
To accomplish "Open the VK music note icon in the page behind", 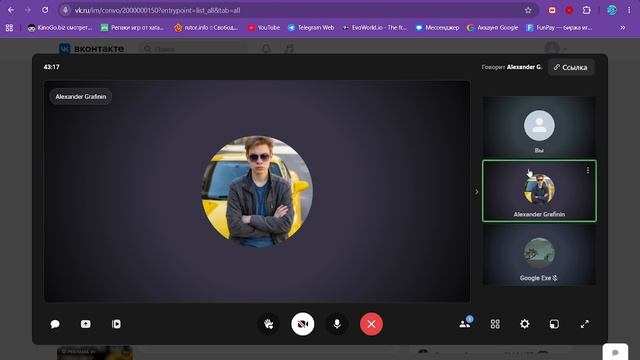I will coord(289,49).
